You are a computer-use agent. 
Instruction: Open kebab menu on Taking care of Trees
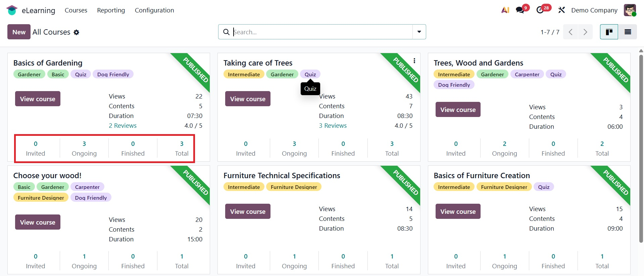[414, 61]
